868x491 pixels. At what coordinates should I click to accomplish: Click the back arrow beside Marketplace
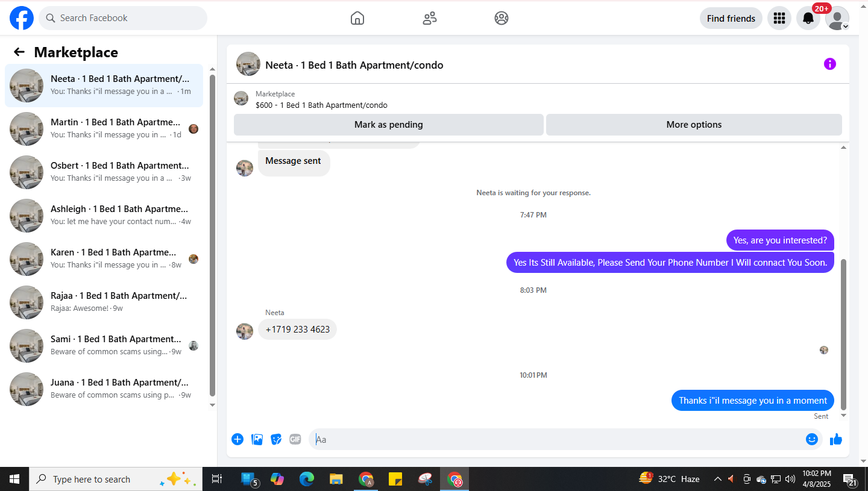19,52
